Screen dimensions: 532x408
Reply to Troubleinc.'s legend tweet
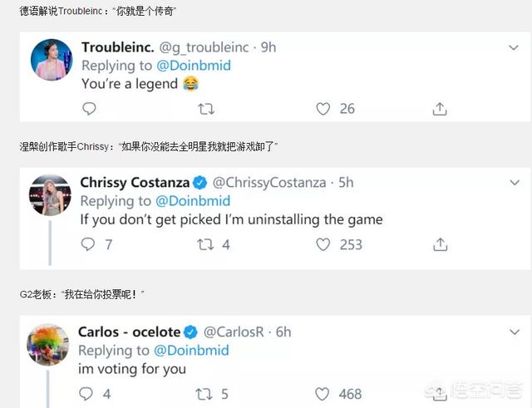[x=89, y=109]
